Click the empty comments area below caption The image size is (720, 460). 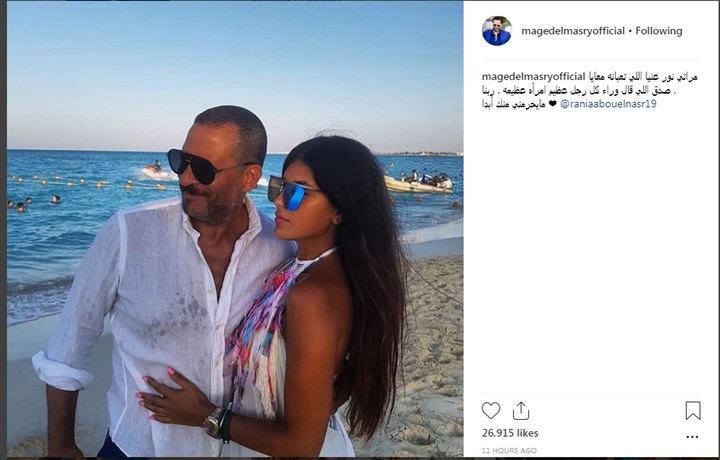click(590, 252)
